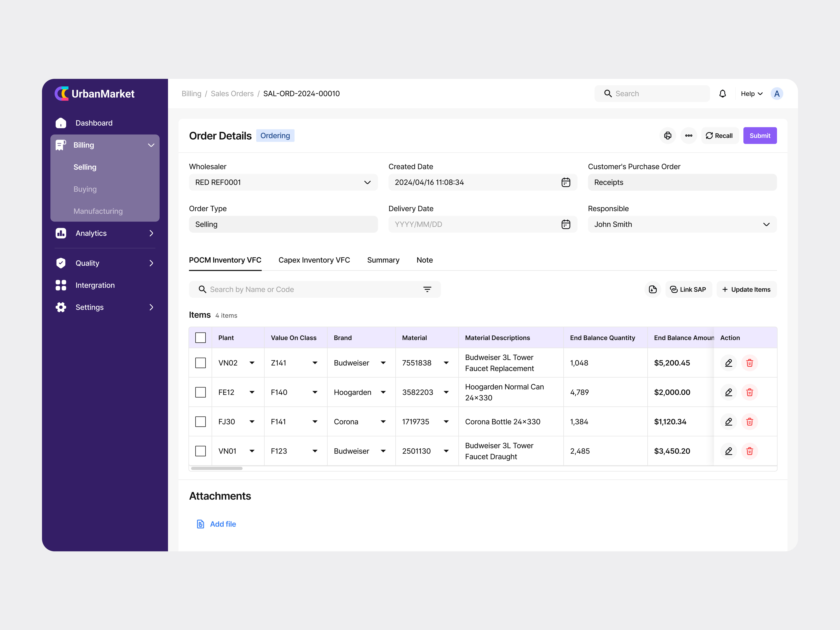
Task: Check the checkbox for the VN01 Budweiser row
Action: 201,451
